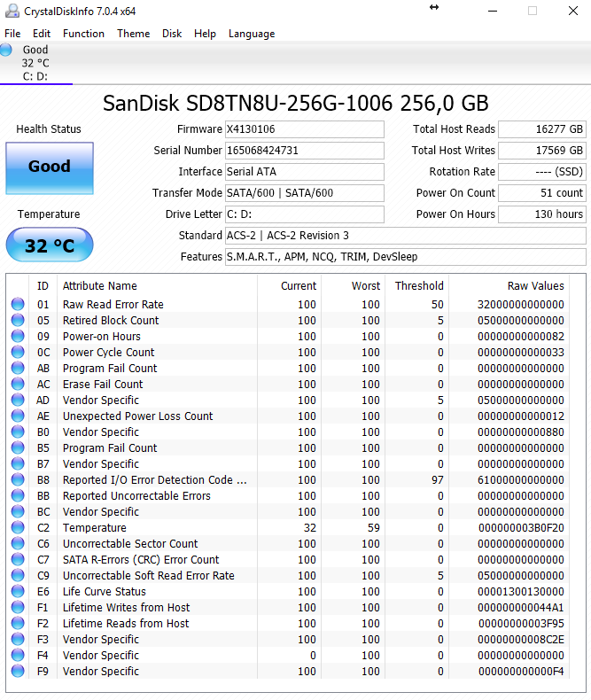The image size is (591, 700).
Task: Click the 32 °C temperature button
Action: pos(49,245)
